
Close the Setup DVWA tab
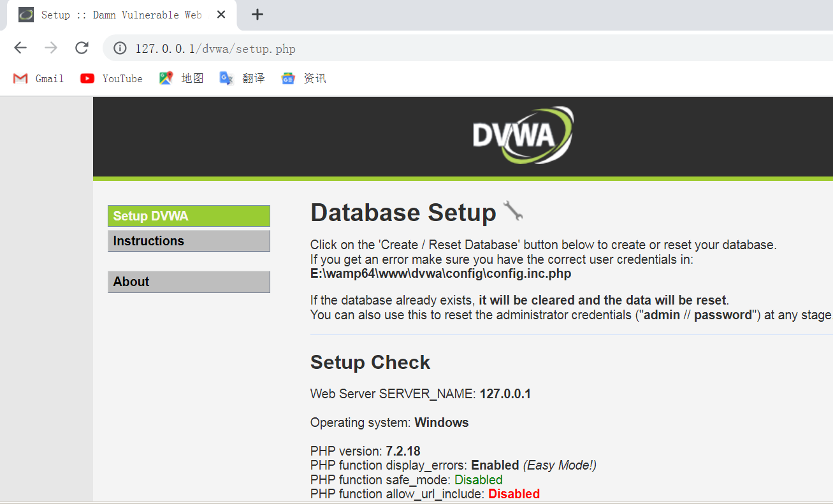221,14
